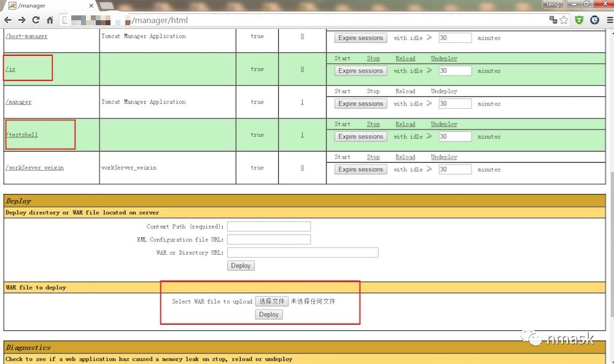Click Deploy under Select WAR file to upload
Screen dimensions: 614x364
[x=269, y=314]
